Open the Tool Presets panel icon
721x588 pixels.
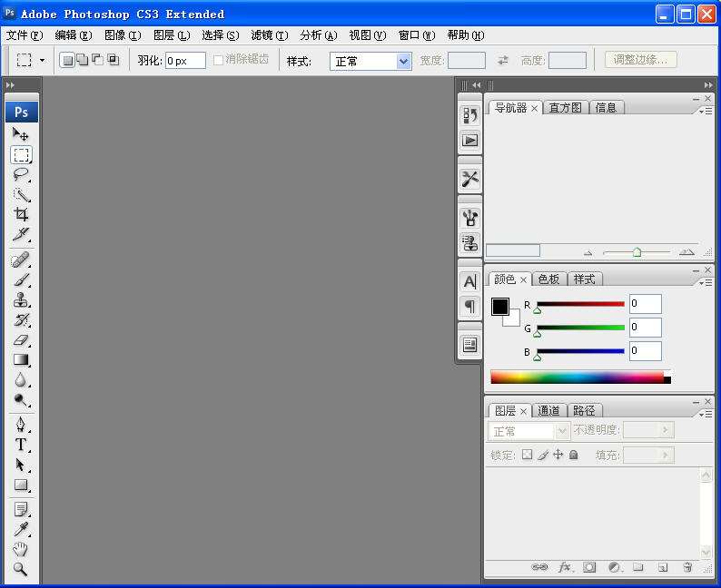point(470,178)
